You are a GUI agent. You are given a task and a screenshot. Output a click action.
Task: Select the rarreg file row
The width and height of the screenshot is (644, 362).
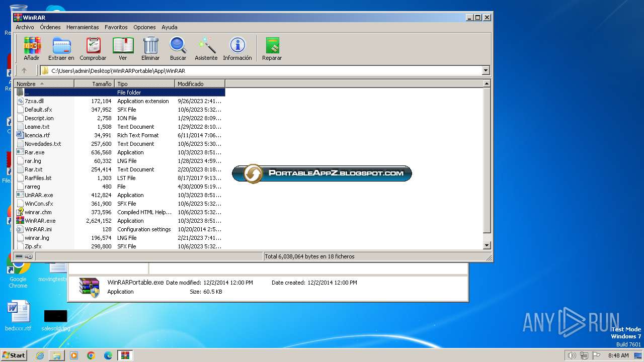[x=120, y=187]
